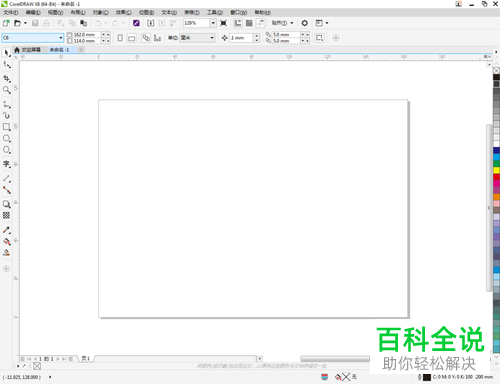
Task: Toggle apply layout to all pages
Action: coord(146,38)
